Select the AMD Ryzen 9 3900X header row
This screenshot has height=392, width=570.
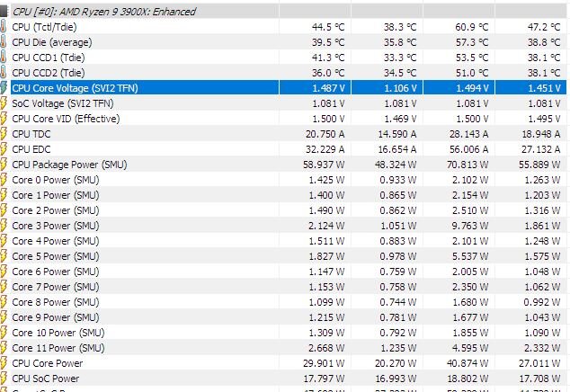point(289,12)
